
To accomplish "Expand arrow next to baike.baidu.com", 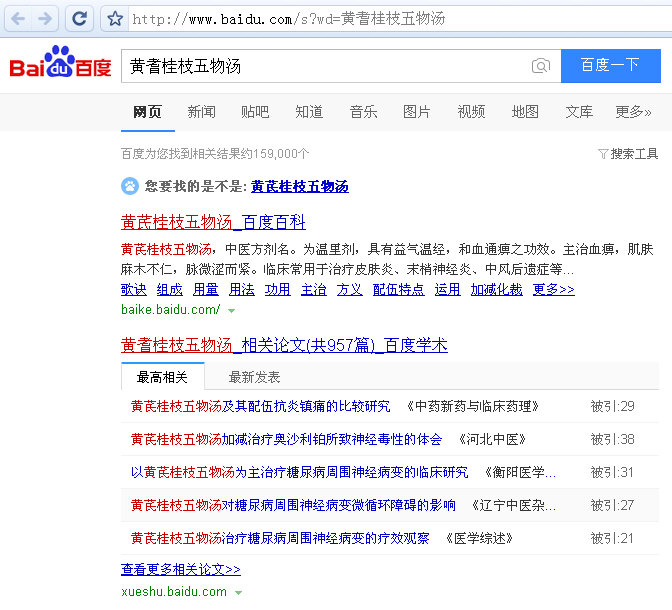I will click(x=232, y=311).
